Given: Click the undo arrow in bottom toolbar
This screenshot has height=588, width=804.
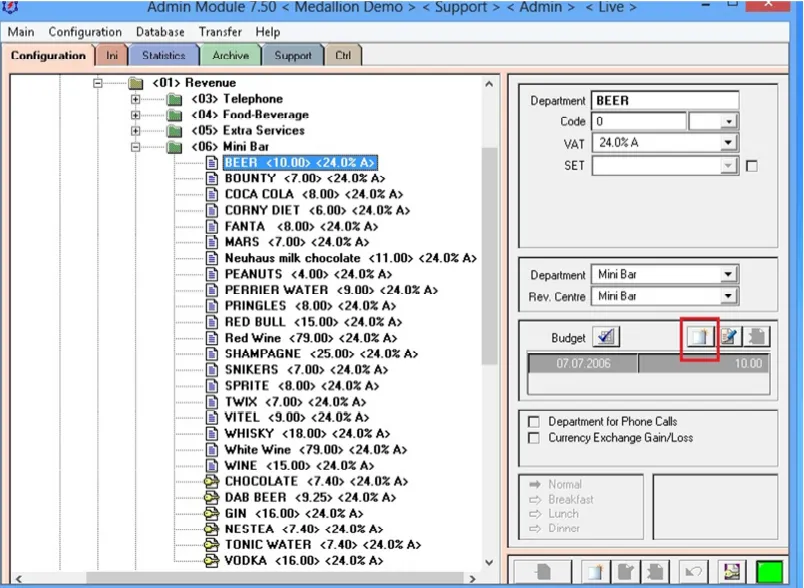Looking at the screenshot, I should pyautogui.click(x=693, y=572).
